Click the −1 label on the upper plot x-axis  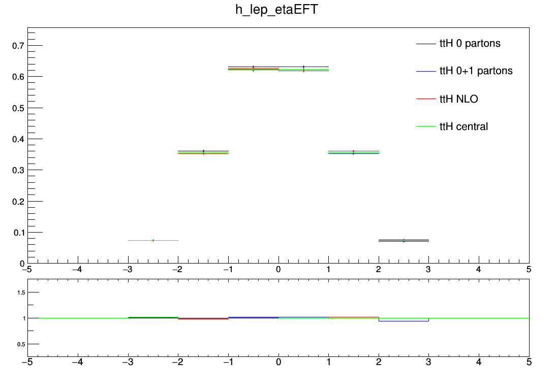[x=228, y=270]
